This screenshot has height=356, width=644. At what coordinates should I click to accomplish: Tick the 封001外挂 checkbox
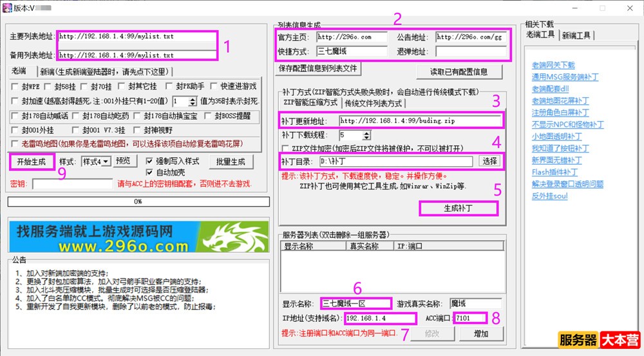[15, 130]
